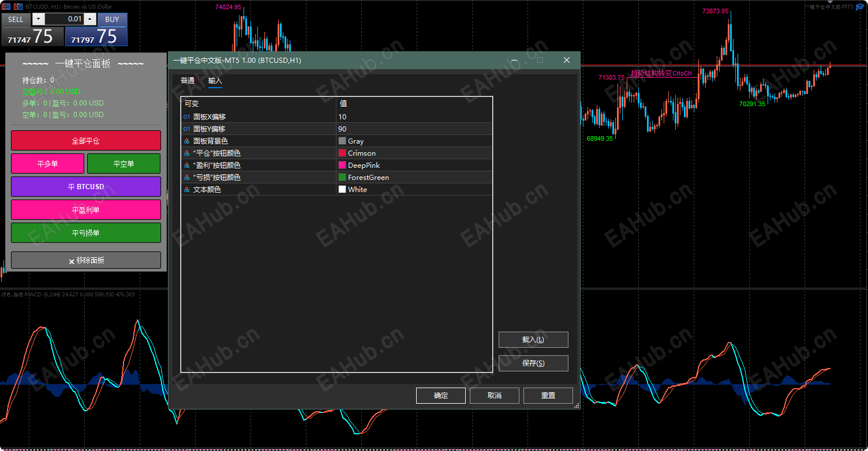Viewport: 868px width, 451px height.
Task: Click the value 90 for 面板Y偏移
Action: (x=343, y=129)
